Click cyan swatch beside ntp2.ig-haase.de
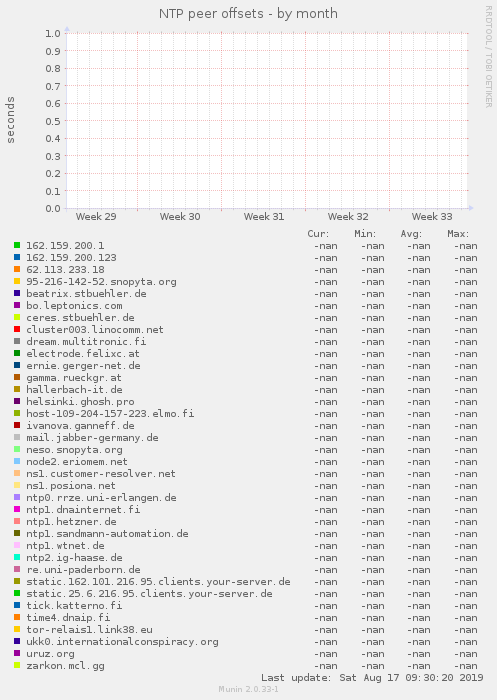Screen dimensions: 497x700 (17, 557)
